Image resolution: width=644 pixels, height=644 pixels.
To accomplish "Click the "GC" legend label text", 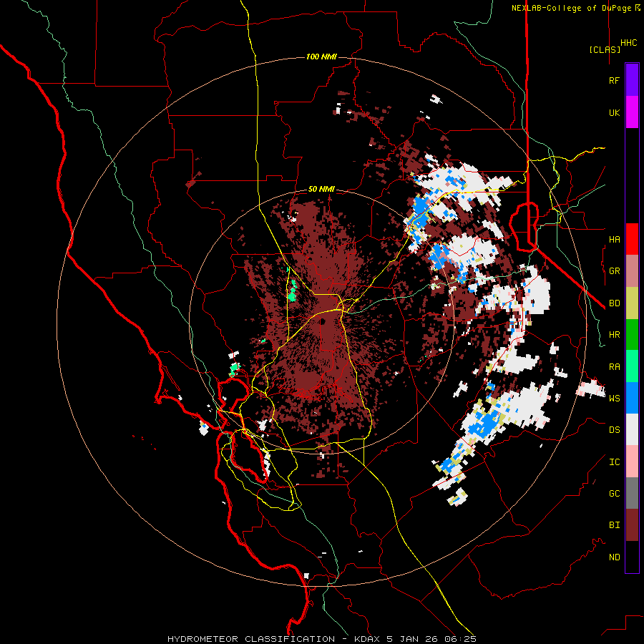I will (614, 494).
